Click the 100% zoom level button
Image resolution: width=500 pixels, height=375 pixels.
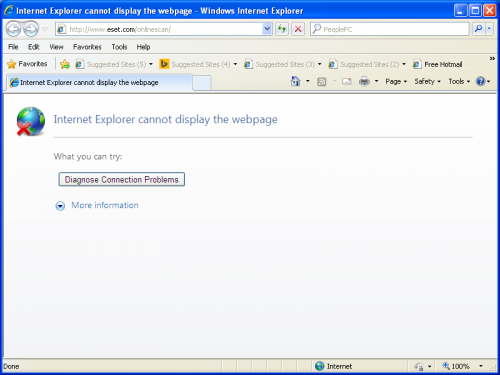[456, 366]
